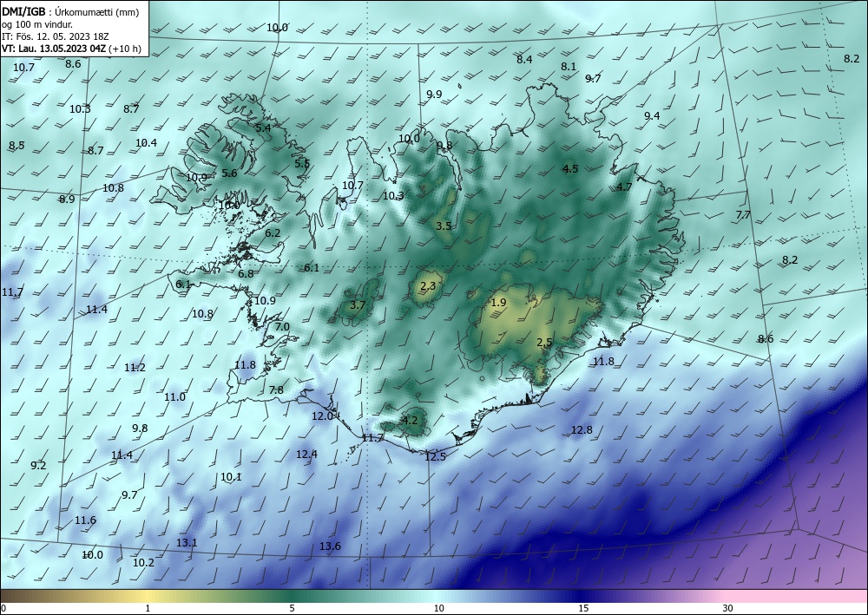
Task: Click the map value 11.0
Action: pos(174,396)
